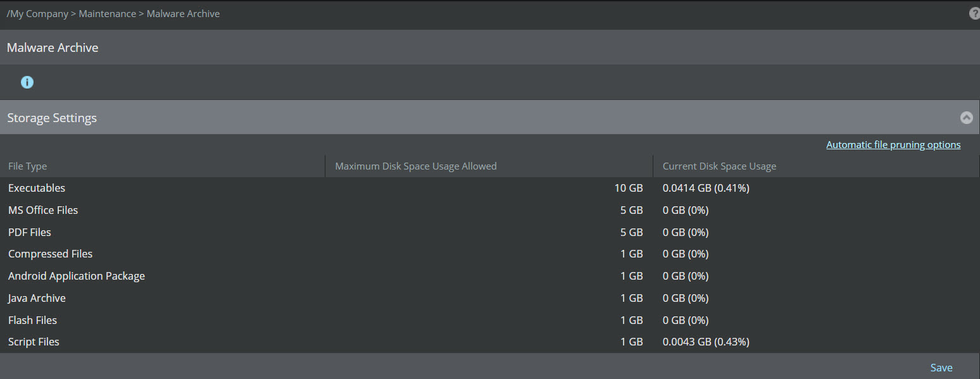This screenshot has height=379, width=980.
Task: Select Android Application Package row label
Action: click(77, 276)
